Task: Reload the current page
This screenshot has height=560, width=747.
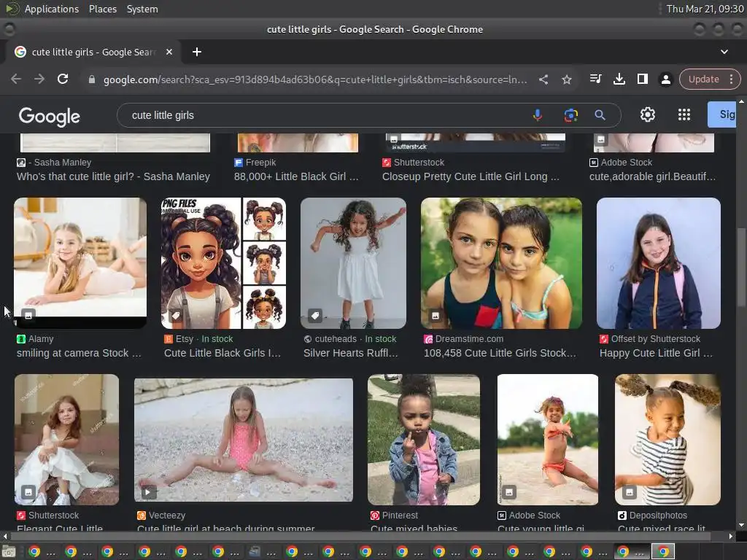Action: click(63, 79)
